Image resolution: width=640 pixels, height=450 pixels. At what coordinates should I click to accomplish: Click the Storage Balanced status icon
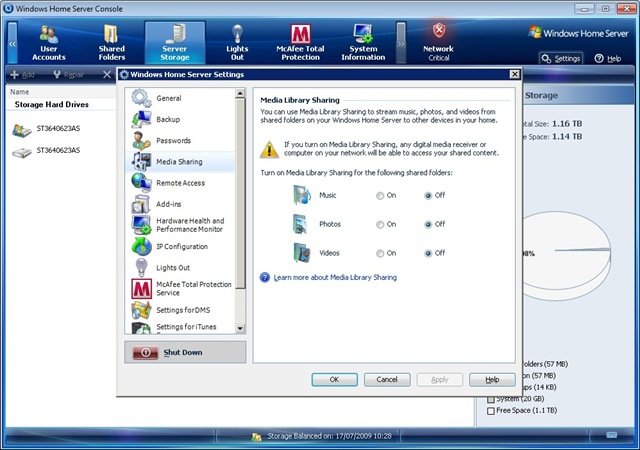[x=256, y=437]
